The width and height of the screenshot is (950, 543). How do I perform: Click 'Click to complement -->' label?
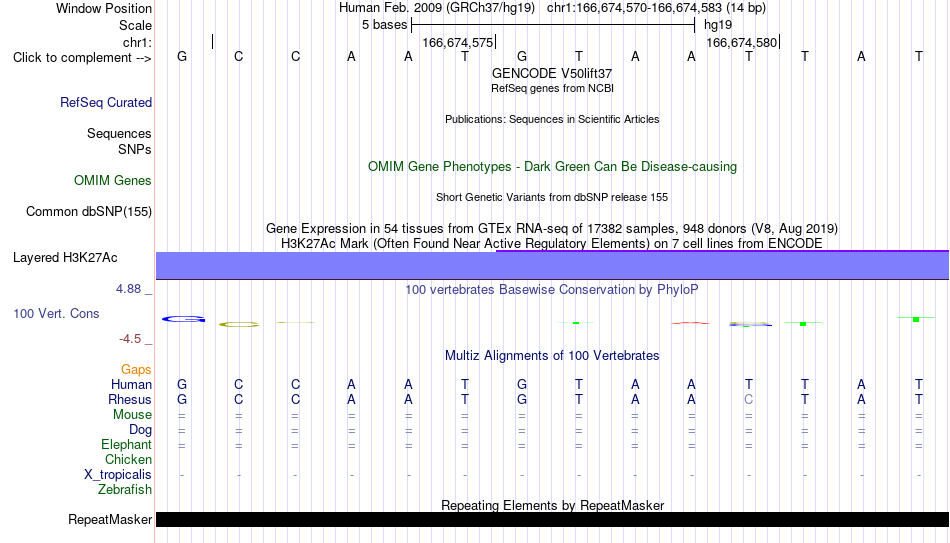82,58
